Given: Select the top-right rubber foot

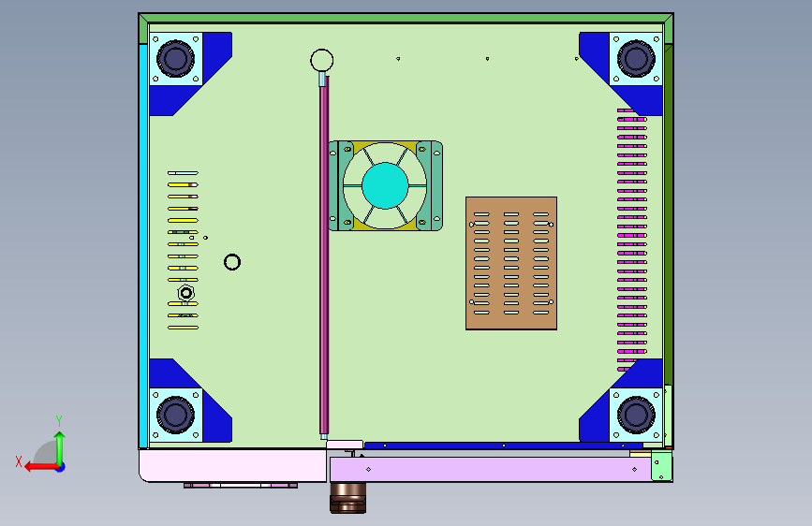Looking at the screenshot, I should (x=636, y=59).
